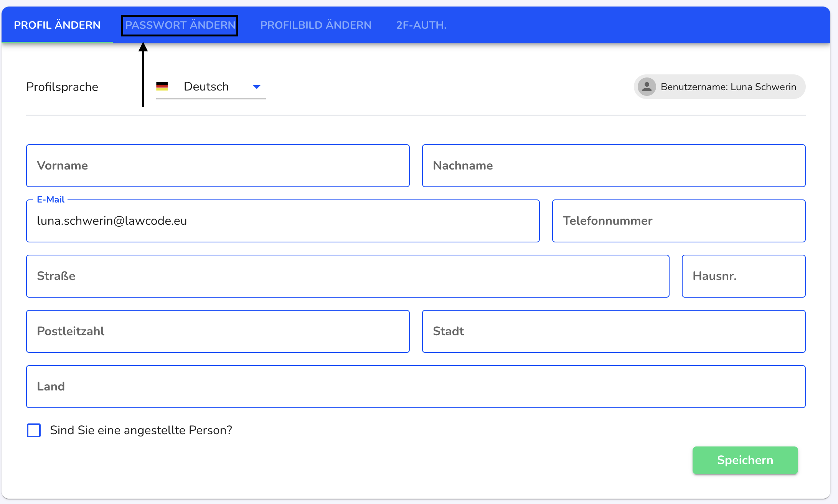
Task: Select the Land input field
Action: (416, 387)
